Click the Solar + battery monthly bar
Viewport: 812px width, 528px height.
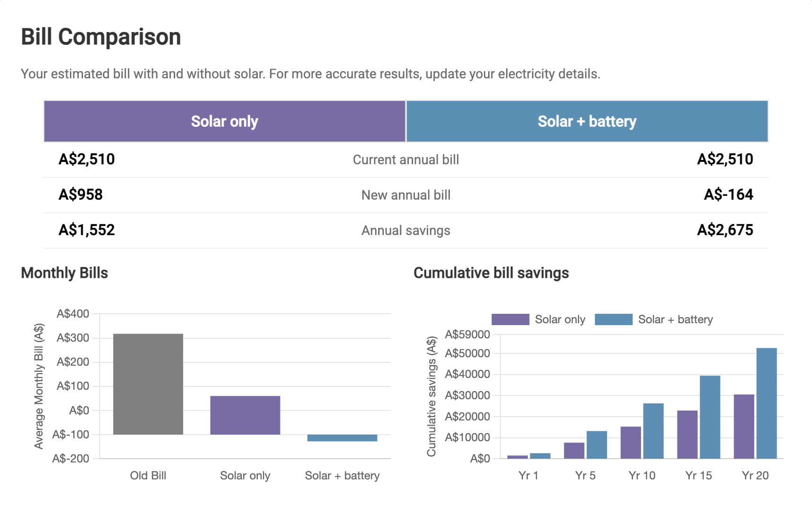342,438
